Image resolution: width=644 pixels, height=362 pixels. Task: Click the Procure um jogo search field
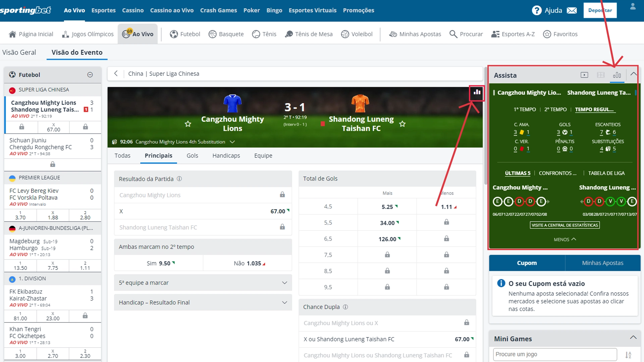pyautogui.click(x=553, y=354)
